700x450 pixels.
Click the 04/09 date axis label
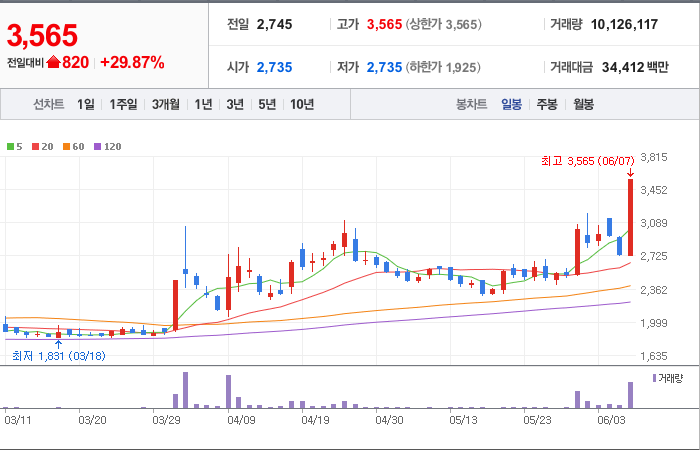click(x=241, y=420)
